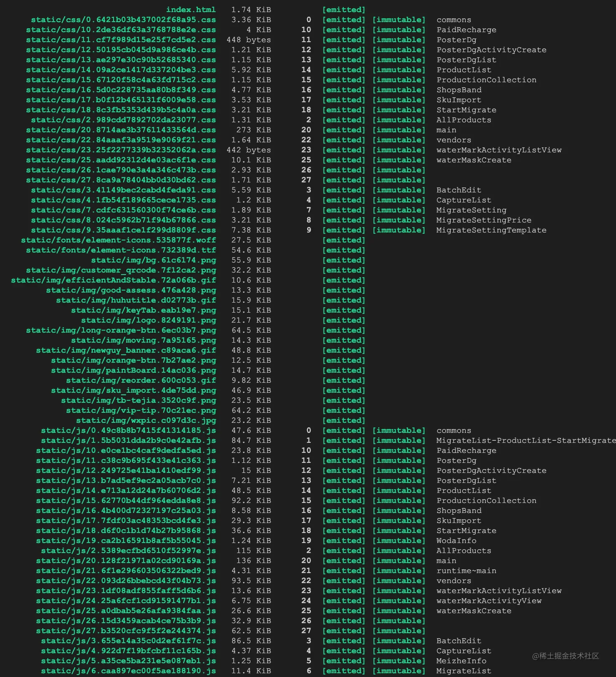Click static/img/vip-tip.70c21ec.png filename

coord(141,410)
